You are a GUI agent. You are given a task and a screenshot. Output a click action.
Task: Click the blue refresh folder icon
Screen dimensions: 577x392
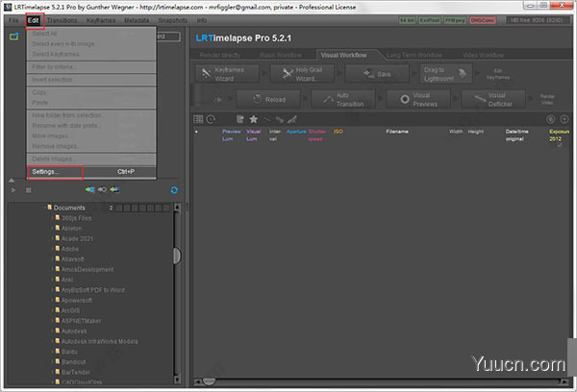pos(174,189)
